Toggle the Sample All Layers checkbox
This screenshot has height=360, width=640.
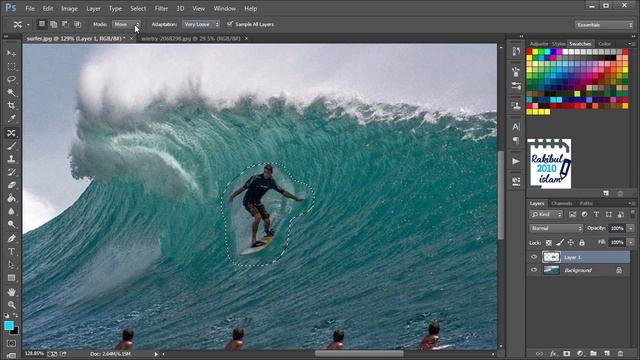[x=230, y=24]
